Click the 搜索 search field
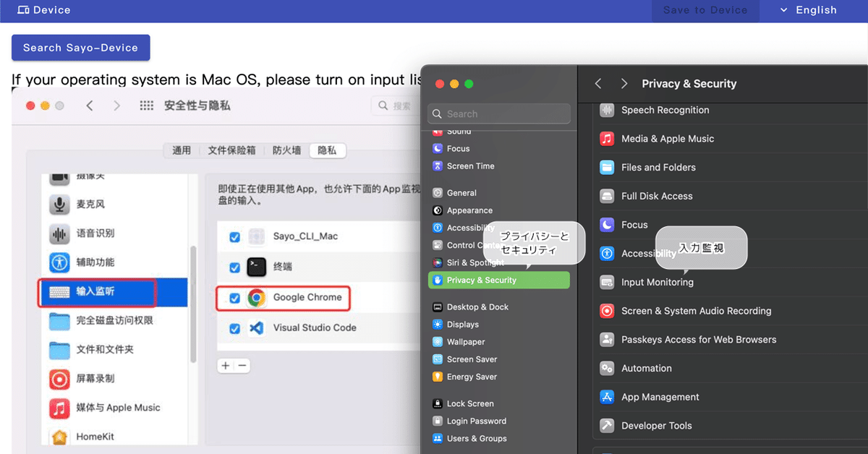Viewport: 868px width, 454px height. tap(396, 106)
